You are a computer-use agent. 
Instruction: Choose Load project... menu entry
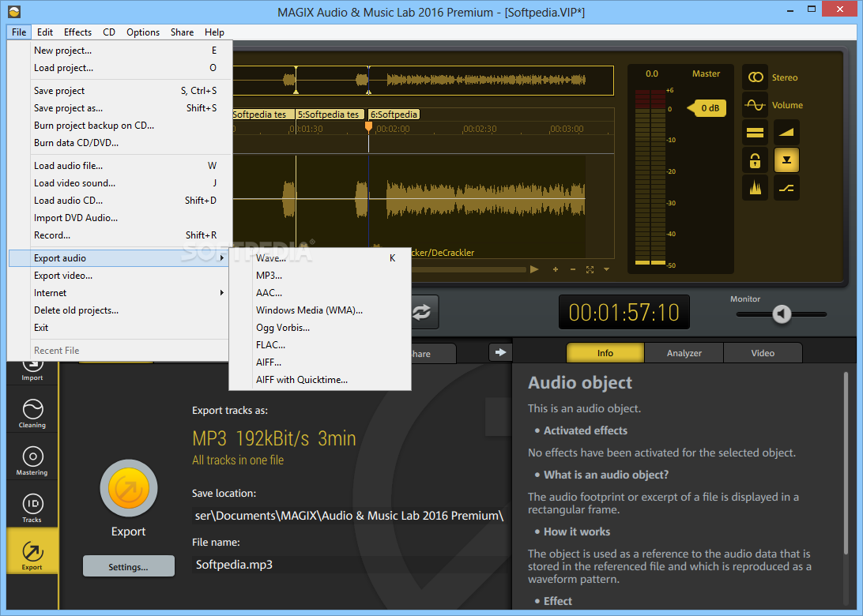coord(119,68)
